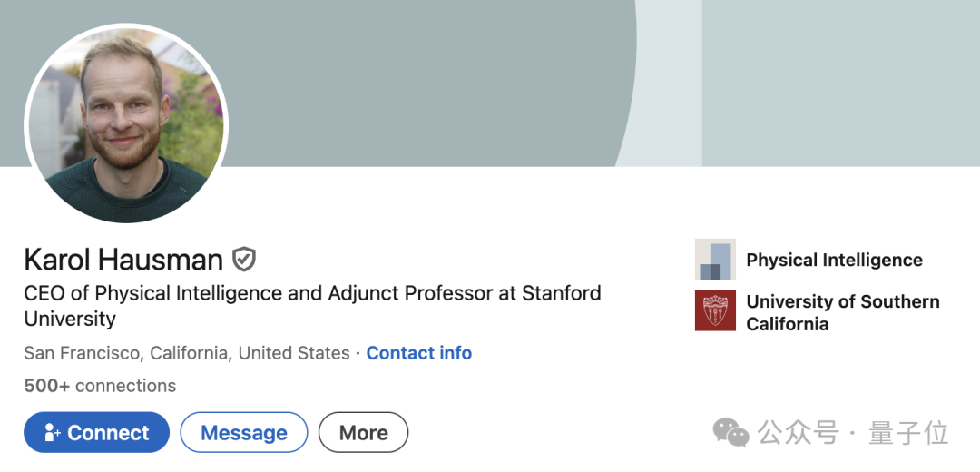Open Karol Hausman's profile photo

pos(126,124)
